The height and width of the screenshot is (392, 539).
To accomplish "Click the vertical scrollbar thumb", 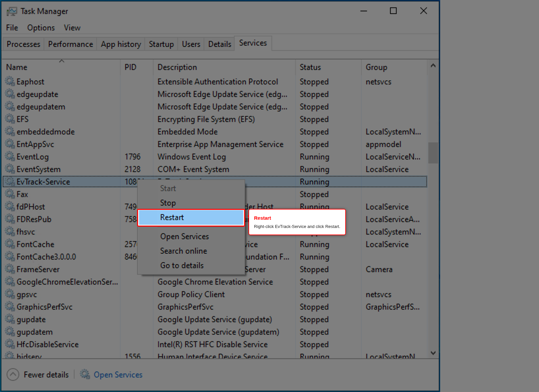I will (x=433, y=153).
